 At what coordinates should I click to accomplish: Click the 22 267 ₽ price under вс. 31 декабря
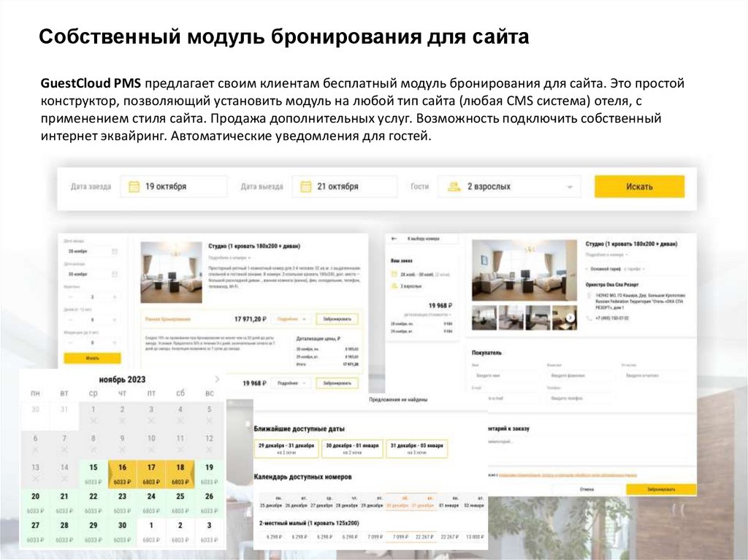tap(423, 537)
